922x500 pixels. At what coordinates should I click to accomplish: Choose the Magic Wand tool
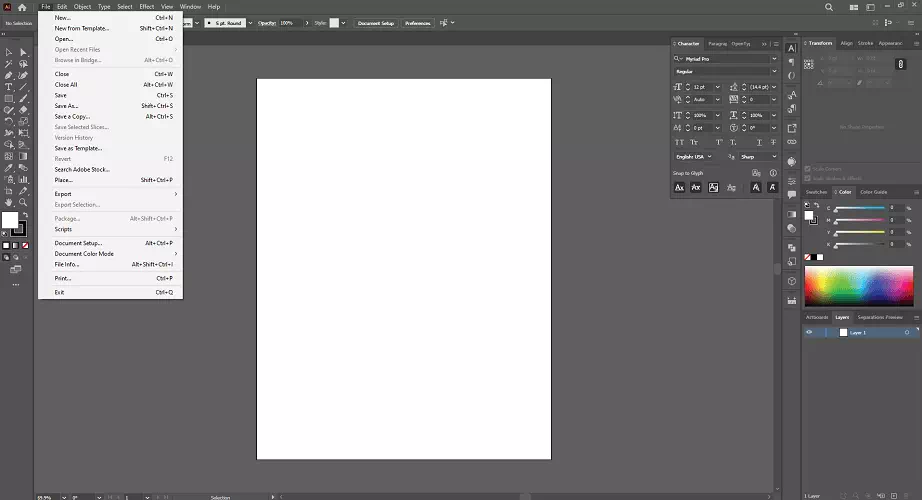[x=9, y=64]
